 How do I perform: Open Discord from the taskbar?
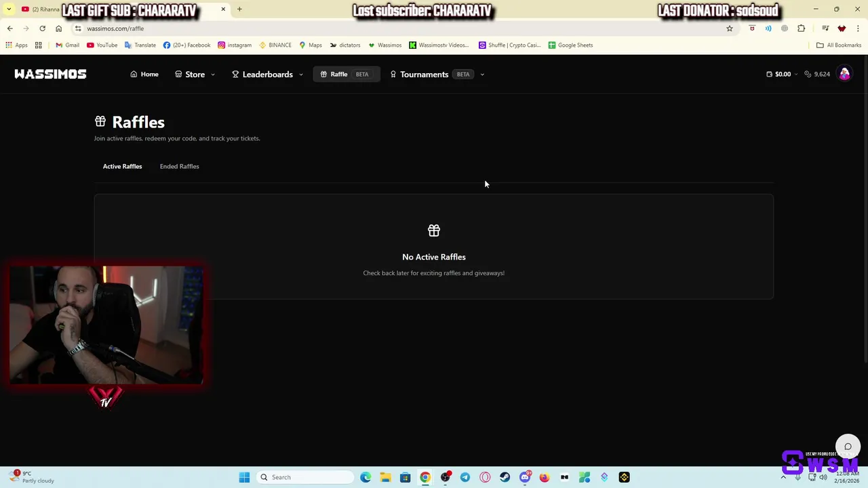[525, 477]
